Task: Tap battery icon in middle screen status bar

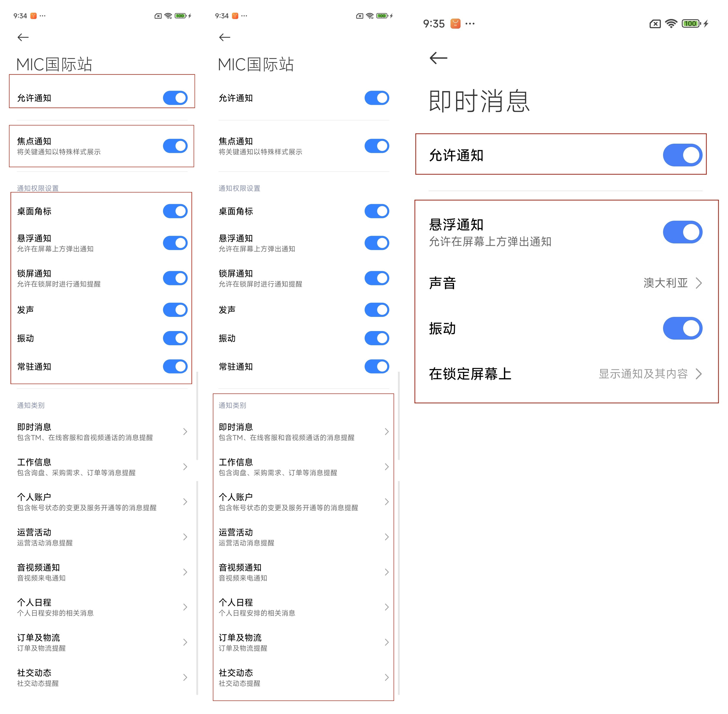Action: coord(382,16)
